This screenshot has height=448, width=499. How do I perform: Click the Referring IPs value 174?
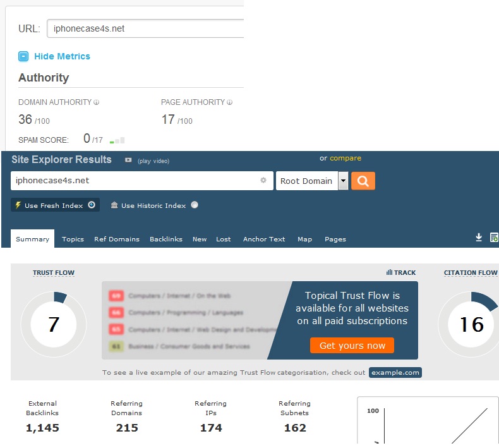(x=211, y=428)
